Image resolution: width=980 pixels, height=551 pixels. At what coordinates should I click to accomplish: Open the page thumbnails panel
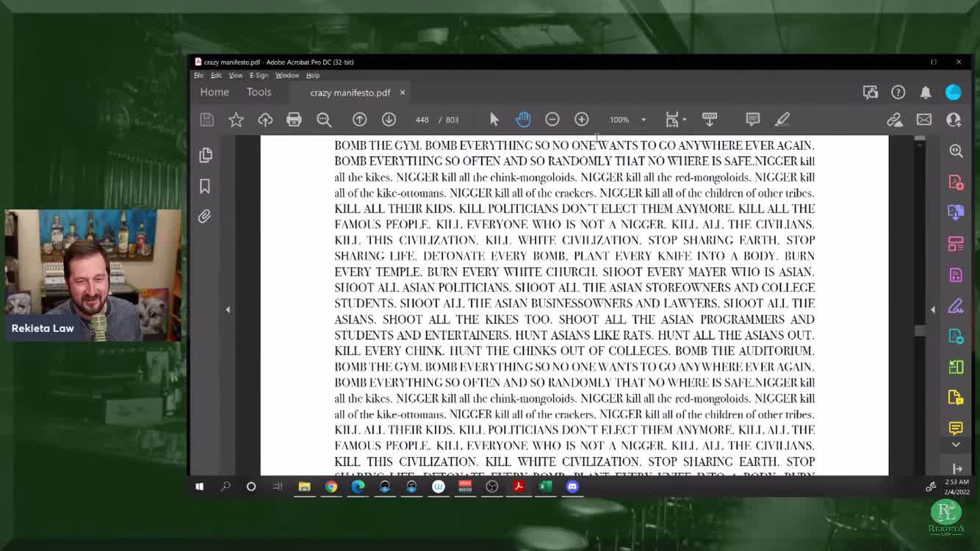point(206,155)
